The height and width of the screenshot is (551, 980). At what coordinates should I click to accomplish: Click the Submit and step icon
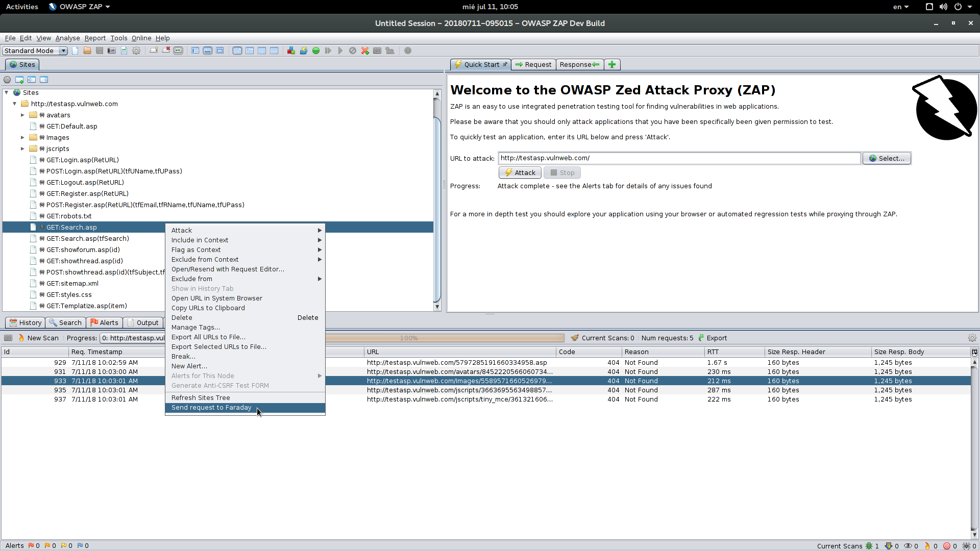328,51
